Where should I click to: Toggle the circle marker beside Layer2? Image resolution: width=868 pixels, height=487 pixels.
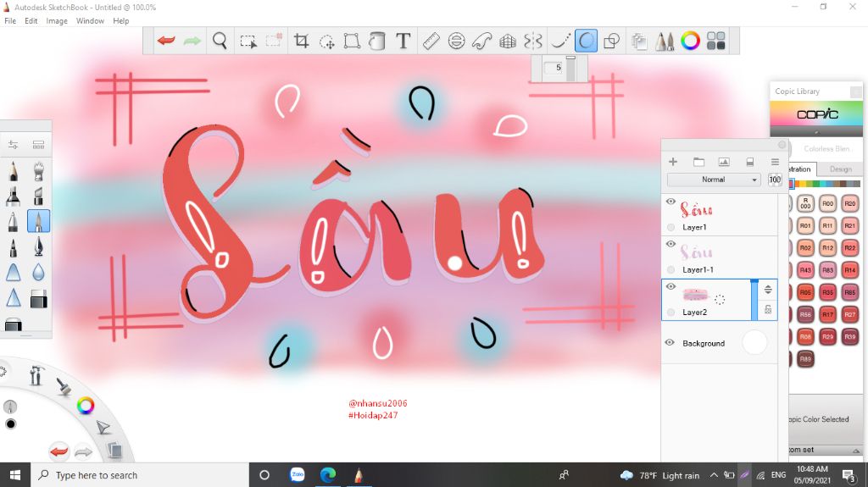pyautogui.click(x=671, y=313)
